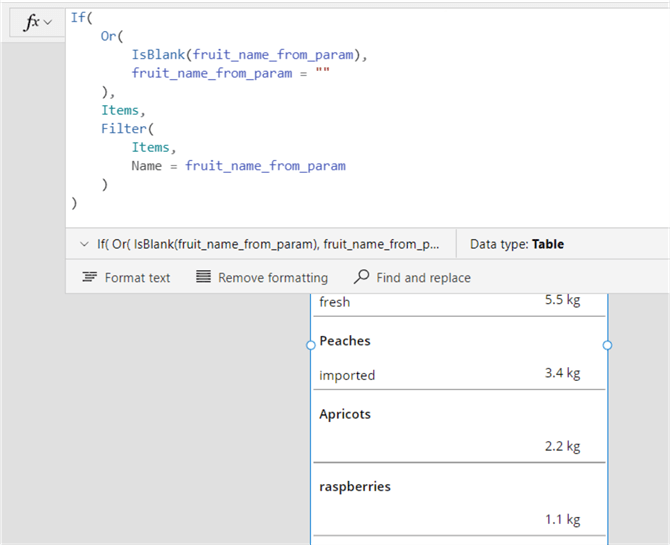
Task: Click the collapsed If( Or( formula summary text
Action: (x=268, y=244)
